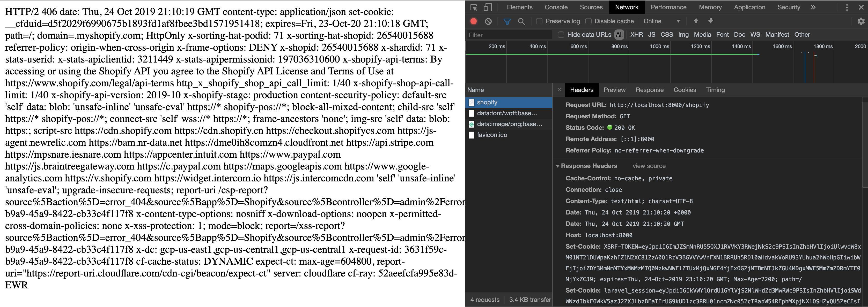Check the Hide data URLs checkbox

point(561,35)
